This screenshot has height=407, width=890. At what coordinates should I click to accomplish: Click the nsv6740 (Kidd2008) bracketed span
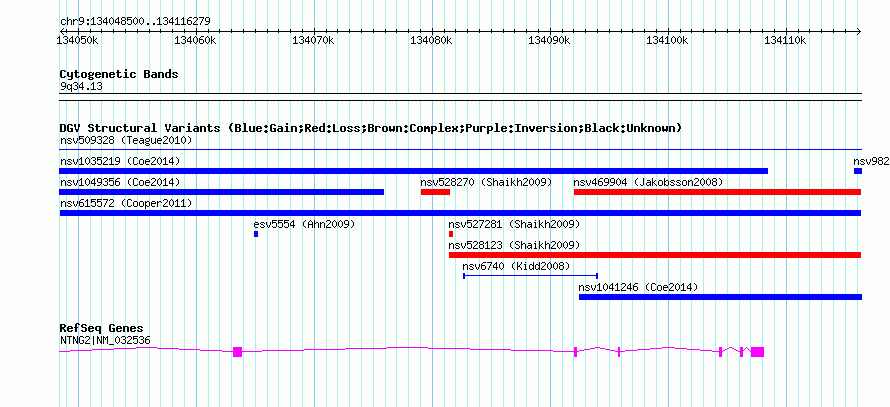[531, 276]
